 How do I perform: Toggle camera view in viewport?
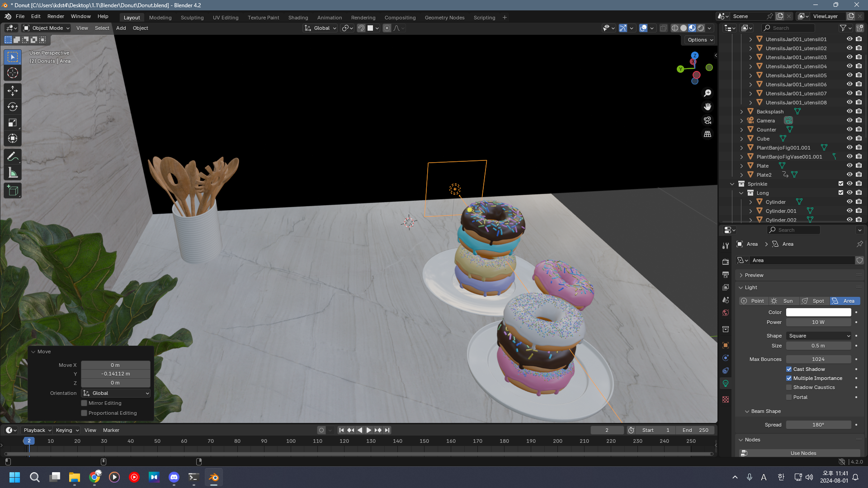[708, 120]
